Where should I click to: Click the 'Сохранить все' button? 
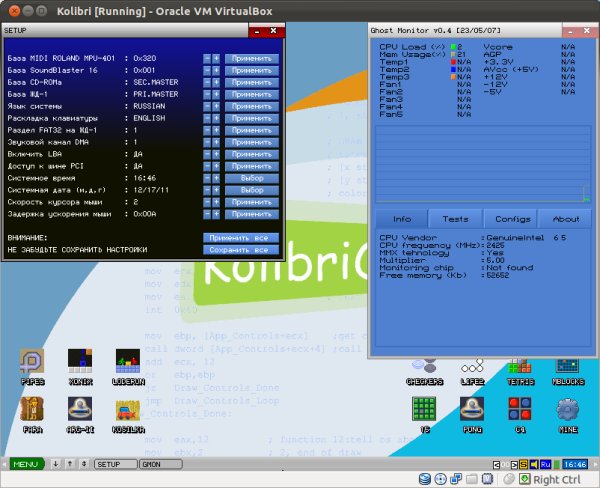pos(240,249)
